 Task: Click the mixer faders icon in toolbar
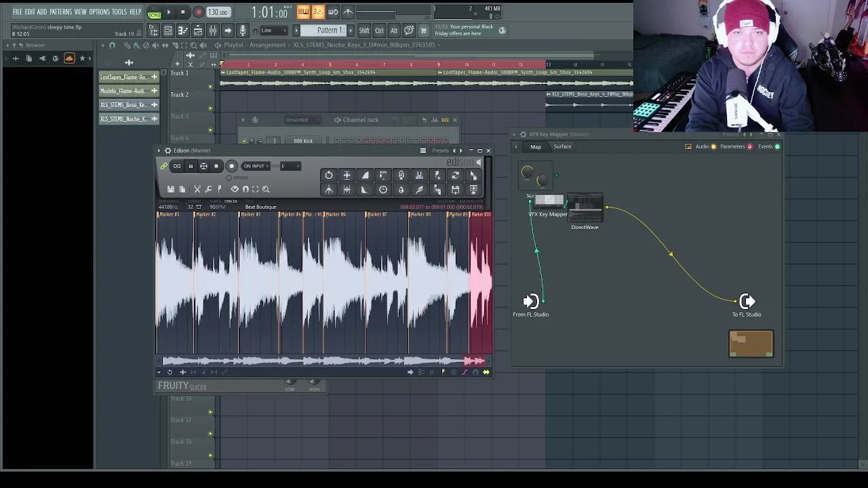tap(212, 30)
